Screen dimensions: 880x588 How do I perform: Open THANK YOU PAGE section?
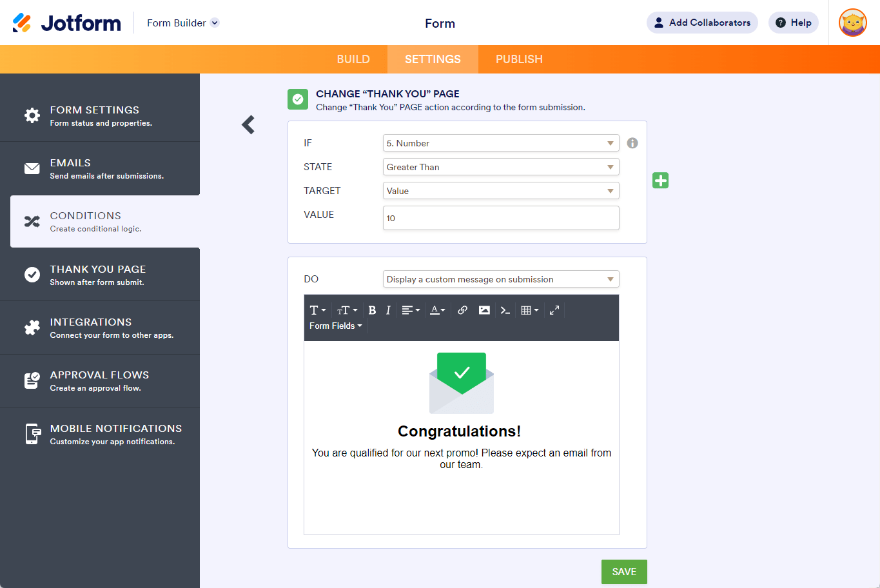(100, 275)
